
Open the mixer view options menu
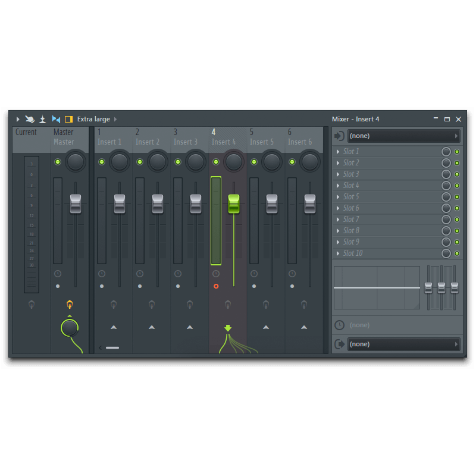coord(18,119)
